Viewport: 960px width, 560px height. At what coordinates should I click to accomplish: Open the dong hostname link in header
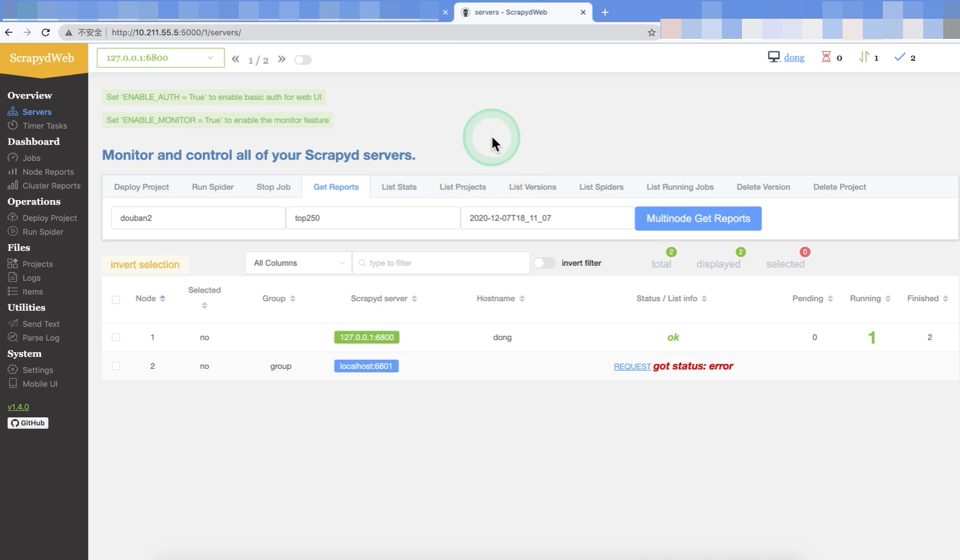794,58
